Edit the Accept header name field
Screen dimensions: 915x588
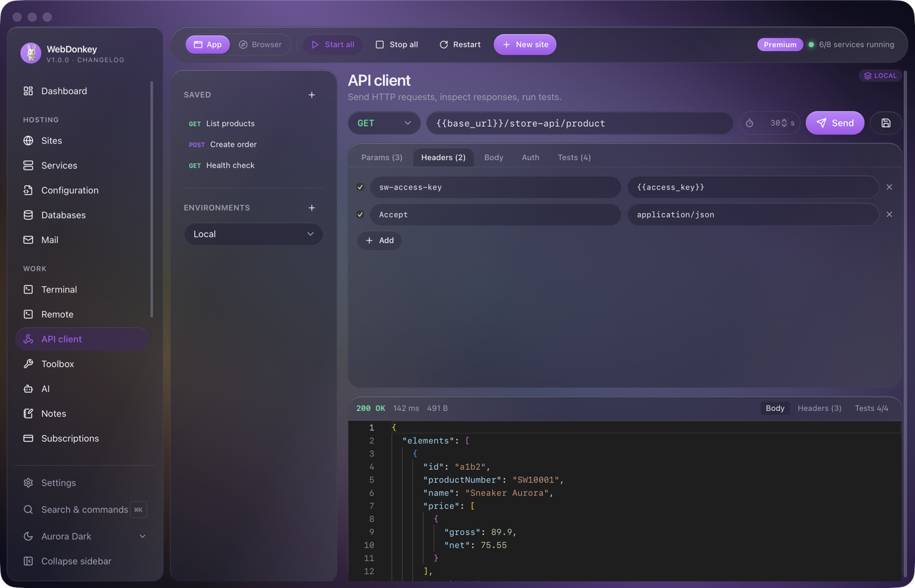tap(495, 214)
